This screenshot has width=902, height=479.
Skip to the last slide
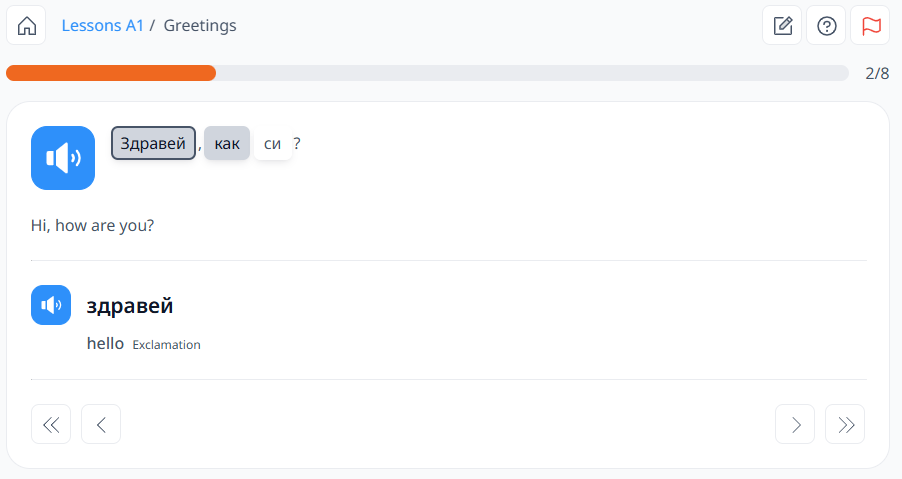[x=845, y=424]
